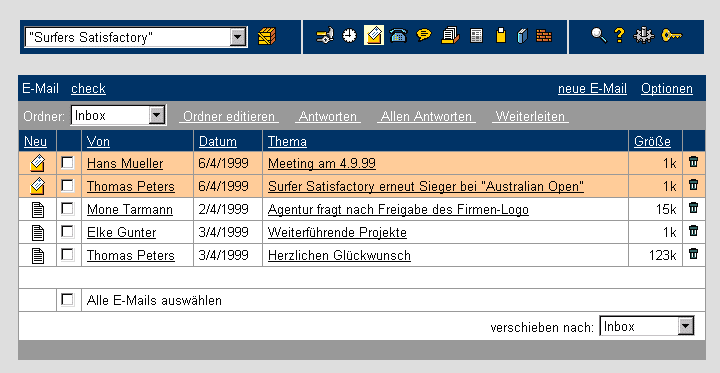The width and height of the screenshot is (720, 373).
Task: Open the Ordner Inbox dropdown
Action: [x=157, y=115]
